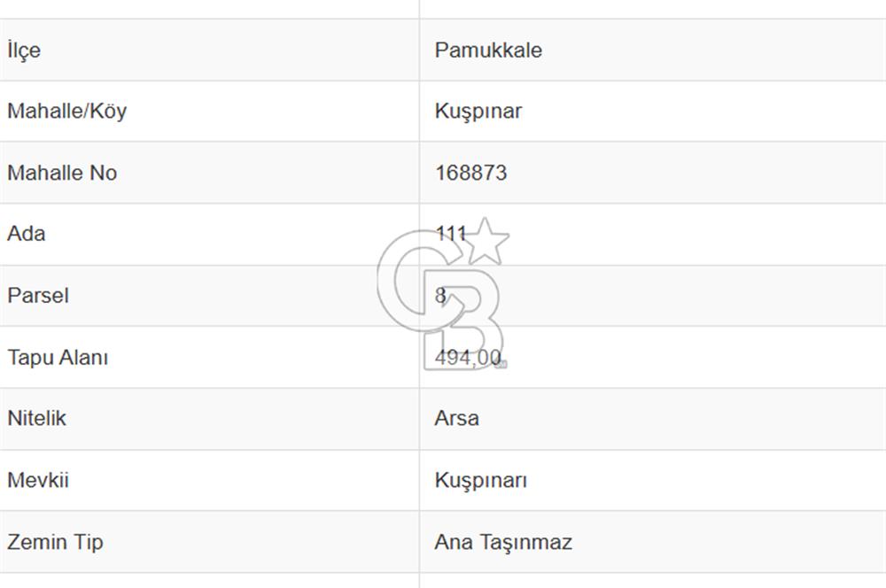Click the star in the watermark
The image size is (886, 588).
(486, 241)
